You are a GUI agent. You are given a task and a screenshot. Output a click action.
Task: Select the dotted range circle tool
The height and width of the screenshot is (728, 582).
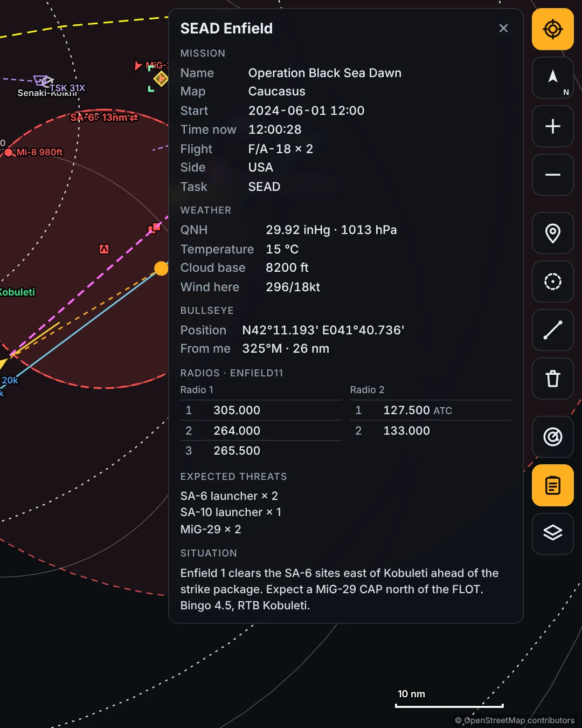(553, 281)
